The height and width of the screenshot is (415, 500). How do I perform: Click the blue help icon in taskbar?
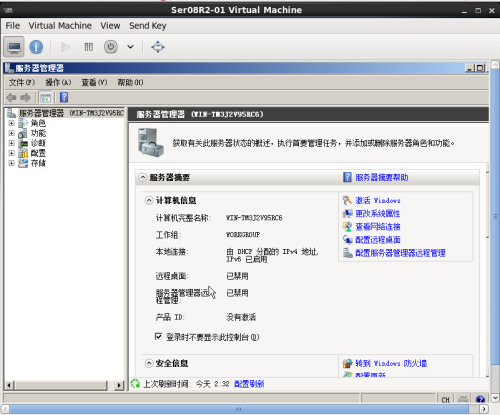coord(480,399)
